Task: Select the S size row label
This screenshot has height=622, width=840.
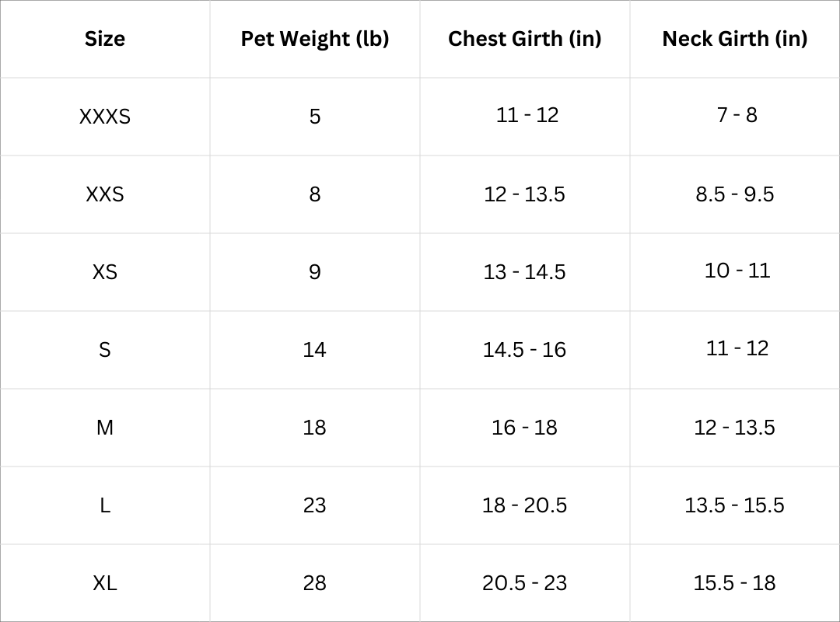Action: 105,350
